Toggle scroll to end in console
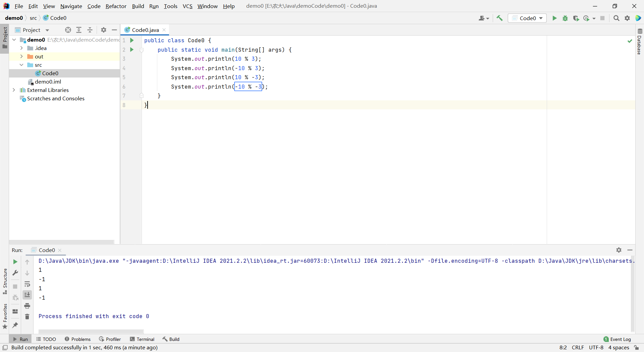This screenshot has width=644, height=352. click(27, 295)
